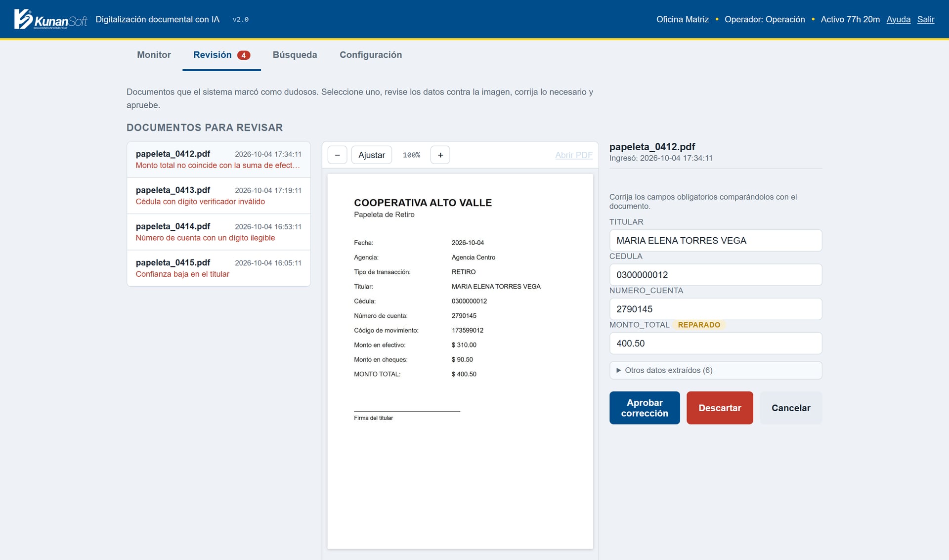Click the $ 90.50 cheques value
Screen dimensions: 949x560
point(462,359)
